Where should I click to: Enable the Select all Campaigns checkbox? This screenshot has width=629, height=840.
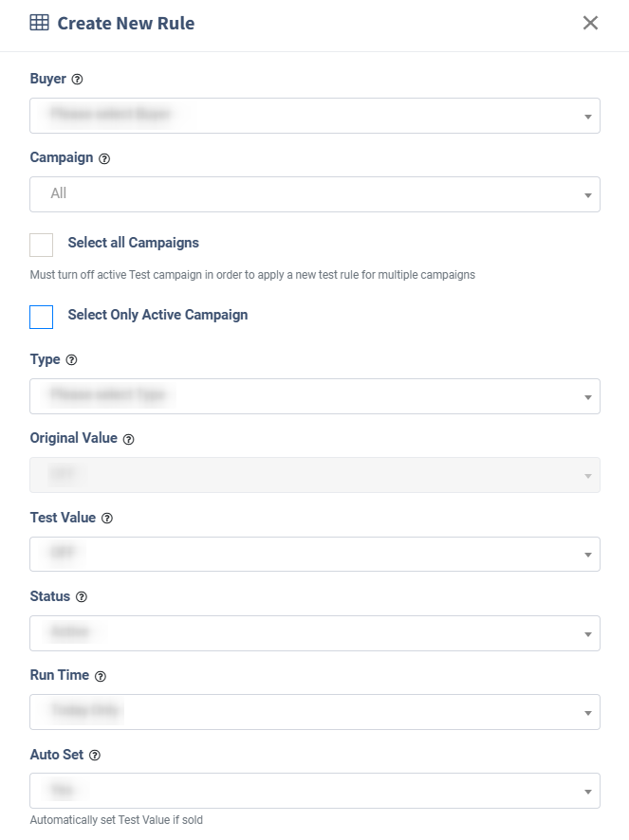coord(42,245)
